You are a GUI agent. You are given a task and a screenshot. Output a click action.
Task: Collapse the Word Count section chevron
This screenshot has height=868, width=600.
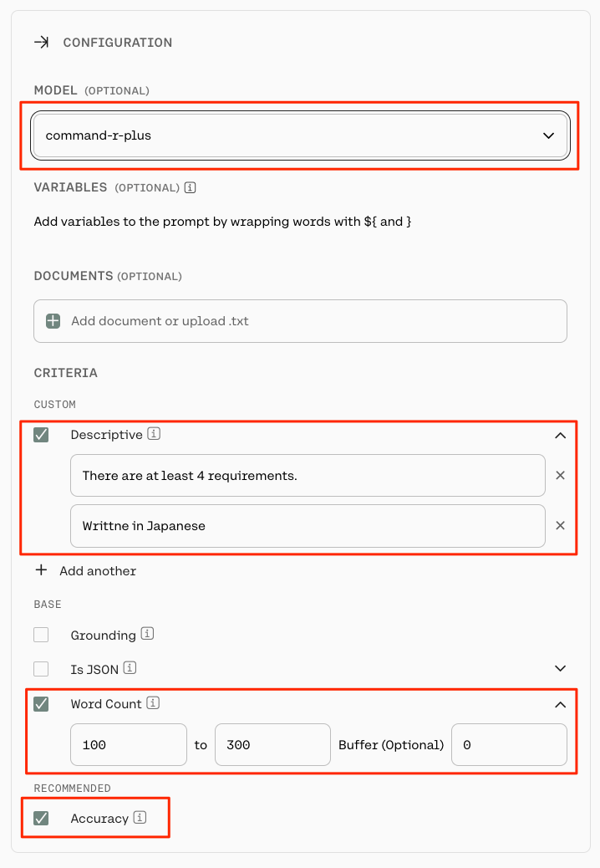560,704
